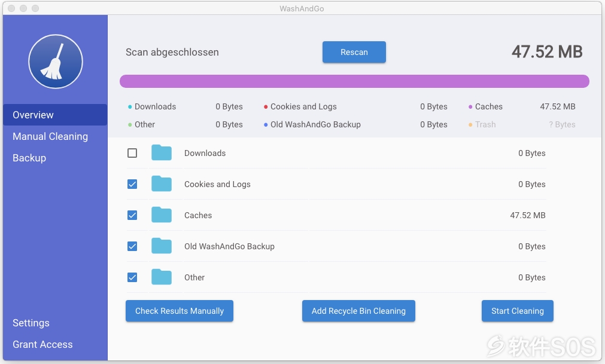605x364 pixels.
Task: Click the Old WashAndGo Backup folder icon
Action: point(162,246)
